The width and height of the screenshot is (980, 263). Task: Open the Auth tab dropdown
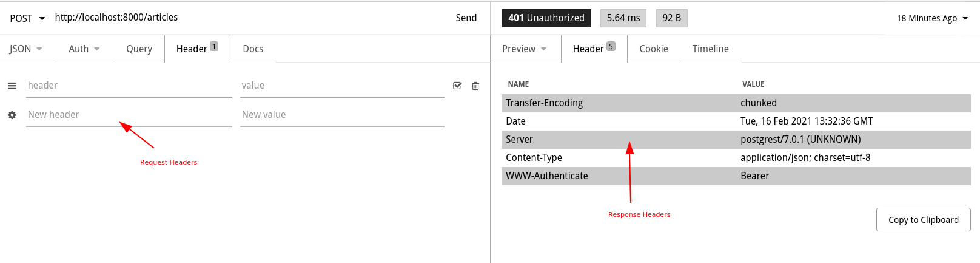pos(84,49)
